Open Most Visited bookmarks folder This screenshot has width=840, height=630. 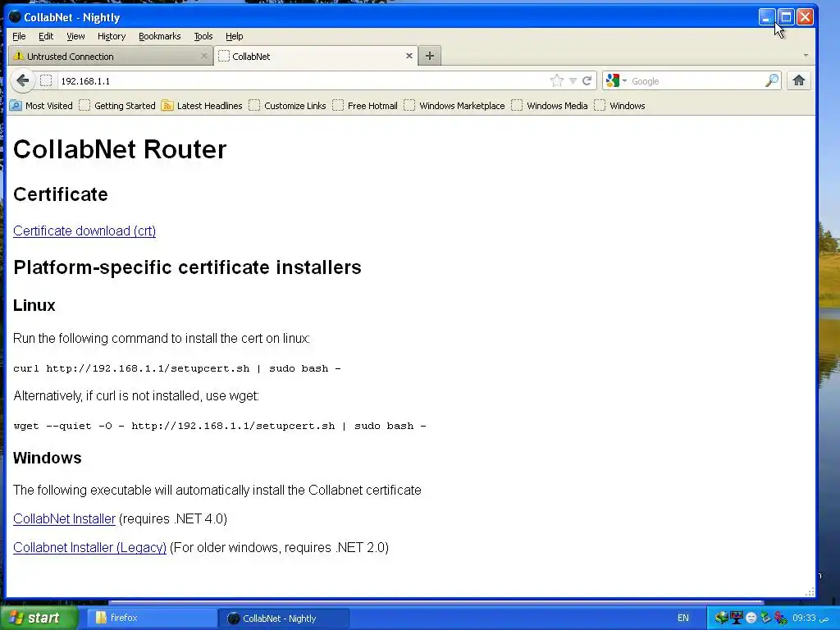(x=41, y=106)
